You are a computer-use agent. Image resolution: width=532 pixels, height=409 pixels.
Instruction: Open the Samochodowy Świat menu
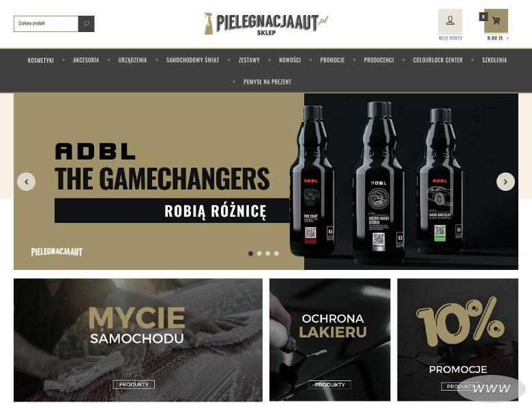point(193,60)
